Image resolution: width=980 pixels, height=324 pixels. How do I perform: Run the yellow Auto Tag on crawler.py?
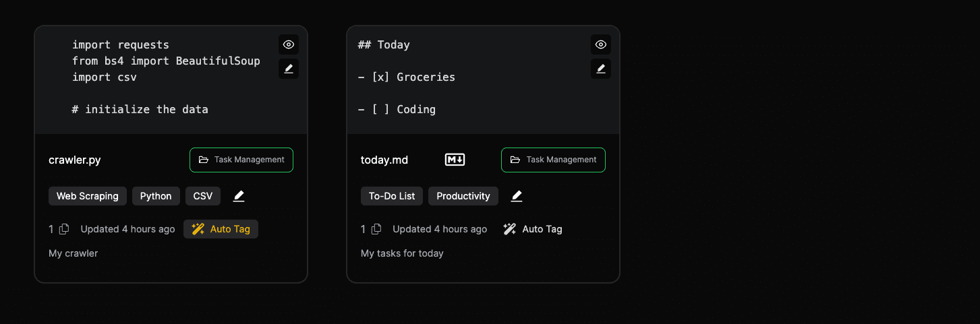coord(221,229)
